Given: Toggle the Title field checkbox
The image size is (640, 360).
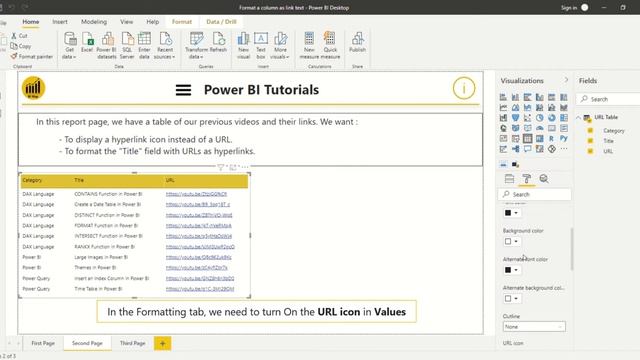Looking at the screenshot, I should click(x=590, y=141).
